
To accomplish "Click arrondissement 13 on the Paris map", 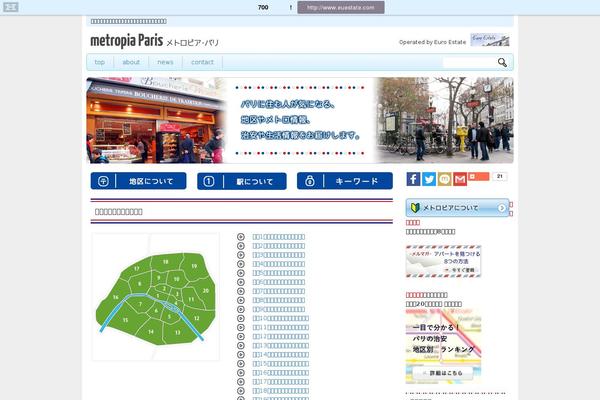I will [x=178, y=332].
